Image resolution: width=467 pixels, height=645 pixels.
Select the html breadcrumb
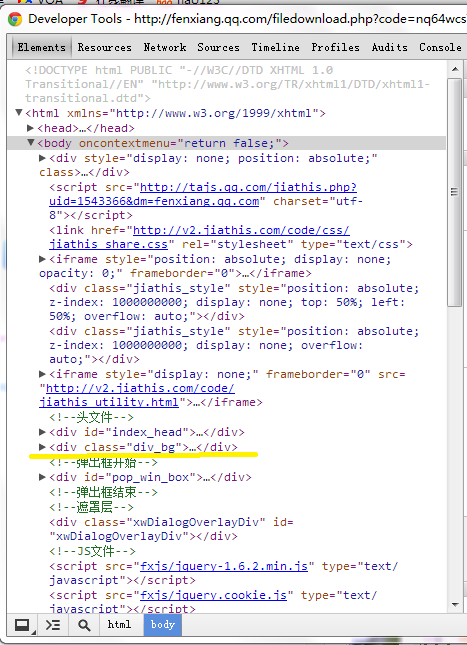click(x=119, y=625)
